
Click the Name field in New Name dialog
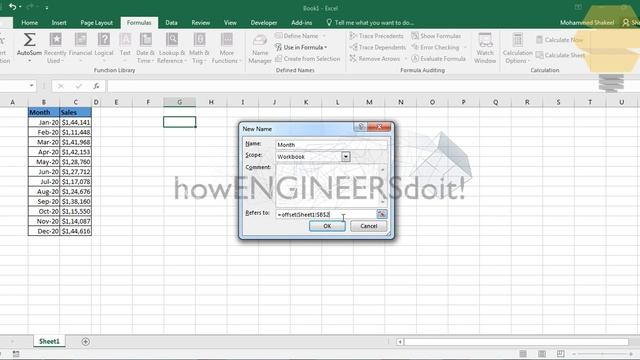331,144
